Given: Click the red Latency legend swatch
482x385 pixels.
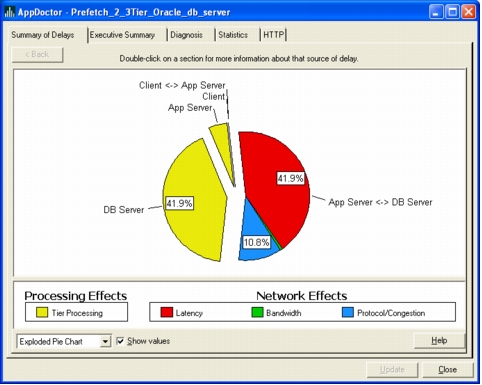Looking at the screenshot, I should pyautogui.click(x=167, y=312).
